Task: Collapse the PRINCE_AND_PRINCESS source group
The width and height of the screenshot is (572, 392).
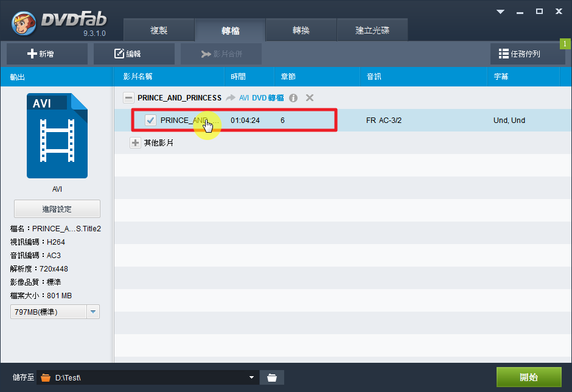Action: (128, 98)
